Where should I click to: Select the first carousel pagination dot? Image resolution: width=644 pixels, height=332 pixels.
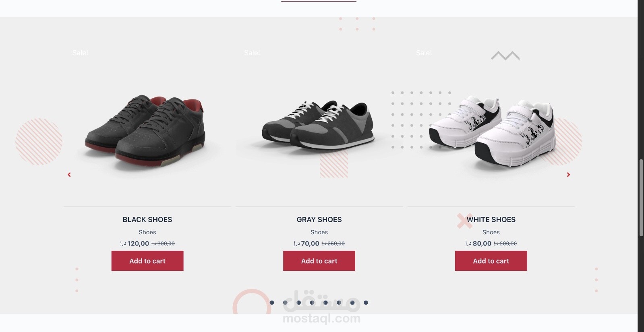coord(272,303)
